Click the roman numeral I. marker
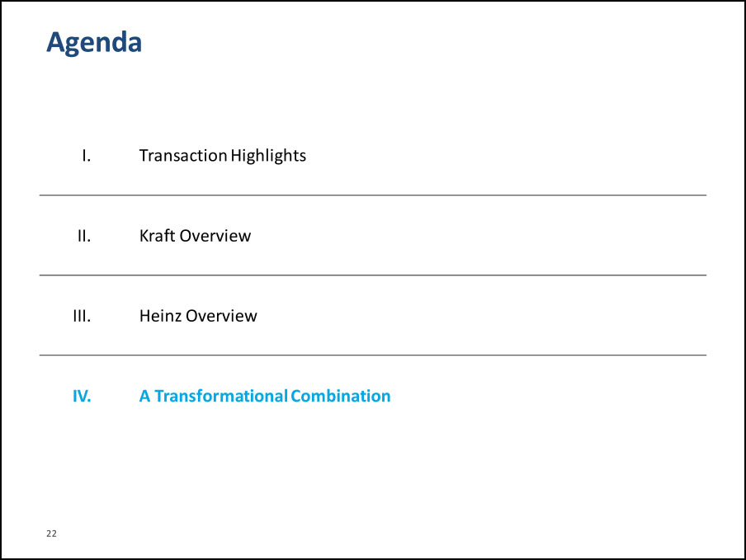This screenshot has height=560, width=746. pyautogui.click(x=85, y=155)
